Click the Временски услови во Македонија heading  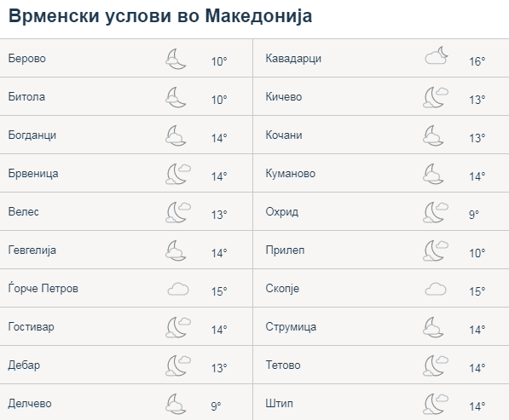160,16
